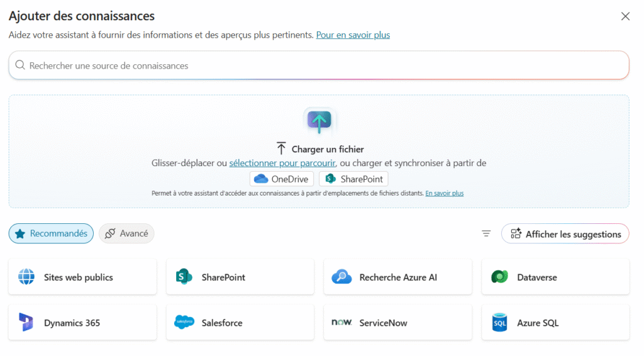644x356 pixels.
Task: Click the sélectionner pour parcourir link
Action: click(x=282, y=163)
